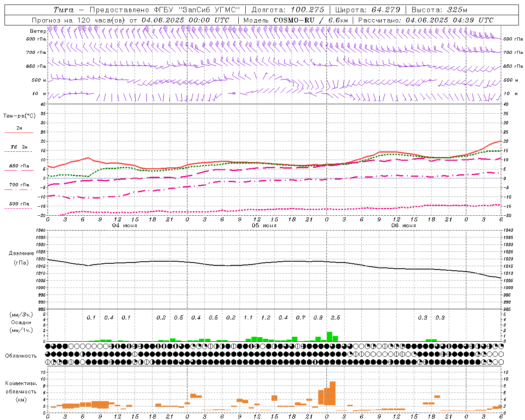Click the "Ветер" wind panel label
This screenshot has height=420, width=525.
(38, 31)
